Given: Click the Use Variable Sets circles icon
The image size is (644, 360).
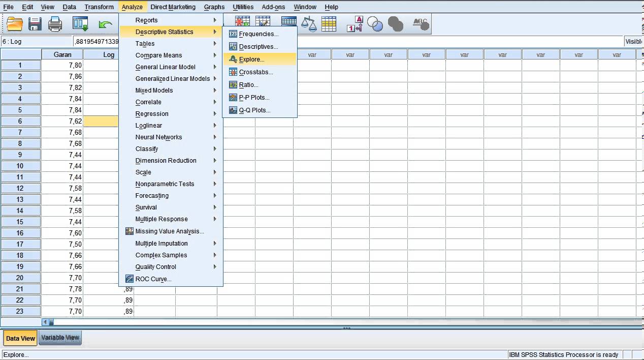Looking at the screenshot, I should click(x=375, y=24).
